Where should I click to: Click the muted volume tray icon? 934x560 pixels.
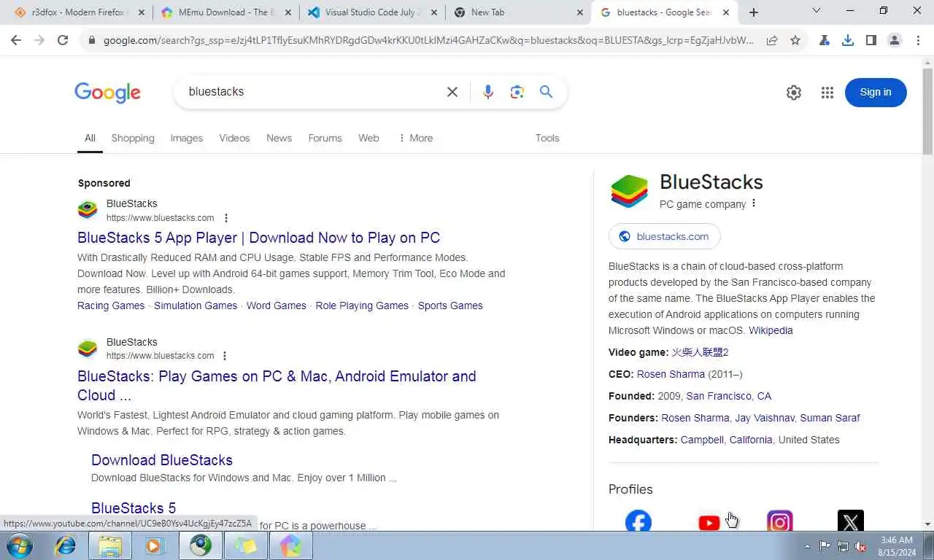coord(861,546)
